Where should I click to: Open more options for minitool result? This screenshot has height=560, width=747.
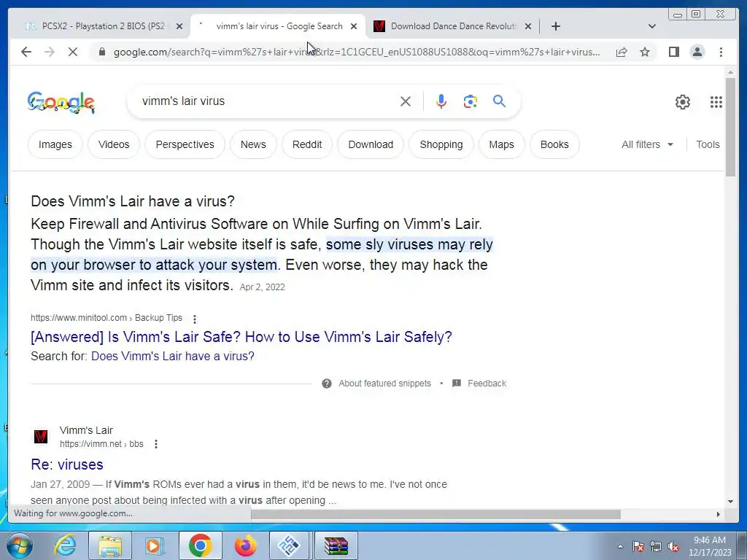194,319
